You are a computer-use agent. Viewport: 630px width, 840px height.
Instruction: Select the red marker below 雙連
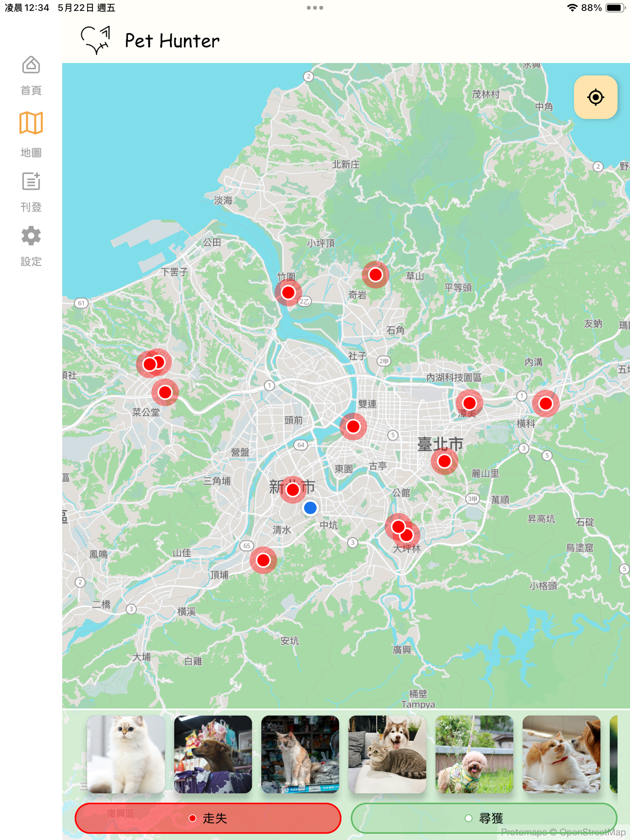tap(353, 426)
